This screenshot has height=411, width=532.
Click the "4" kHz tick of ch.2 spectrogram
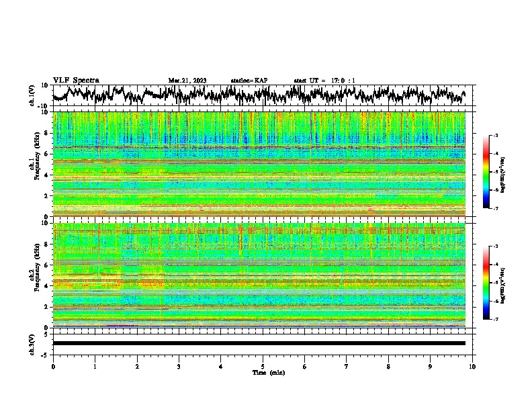46,286
